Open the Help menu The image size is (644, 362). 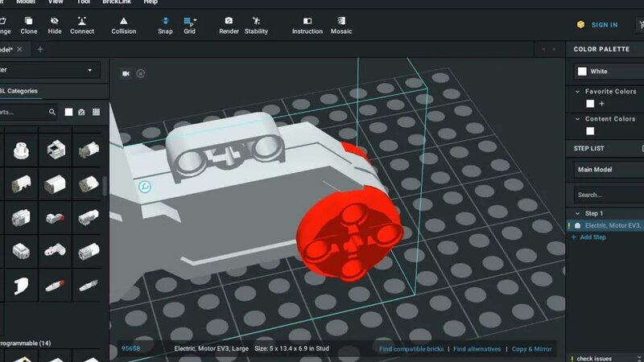151,2
